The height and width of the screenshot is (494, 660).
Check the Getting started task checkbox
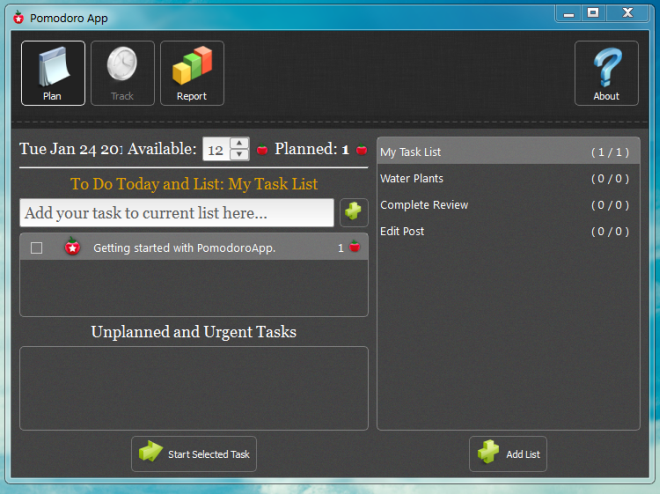coord(37,248)
